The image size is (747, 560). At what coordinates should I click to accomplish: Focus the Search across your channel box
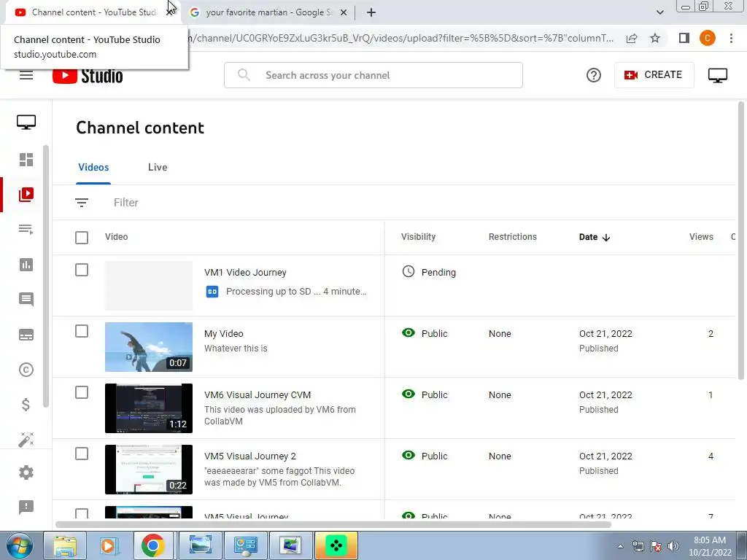click(x=373, y=75)
